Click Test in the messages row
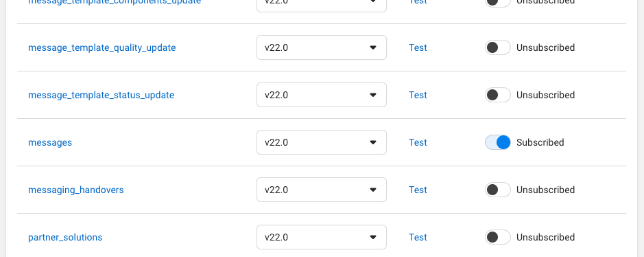 [x=418, y=142]
